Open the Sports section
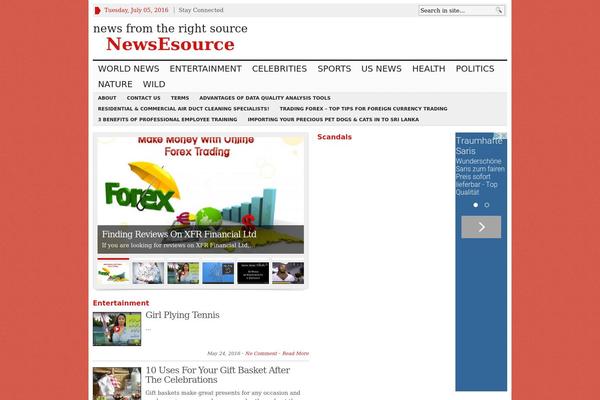This screenshot has width=600, height=400. click(334, 69)
